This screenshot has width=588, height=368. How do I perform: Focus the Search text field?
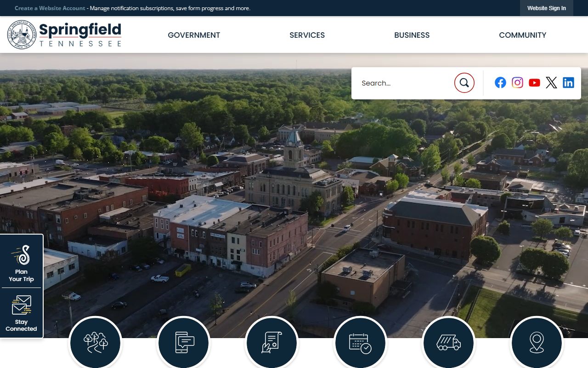404,83
